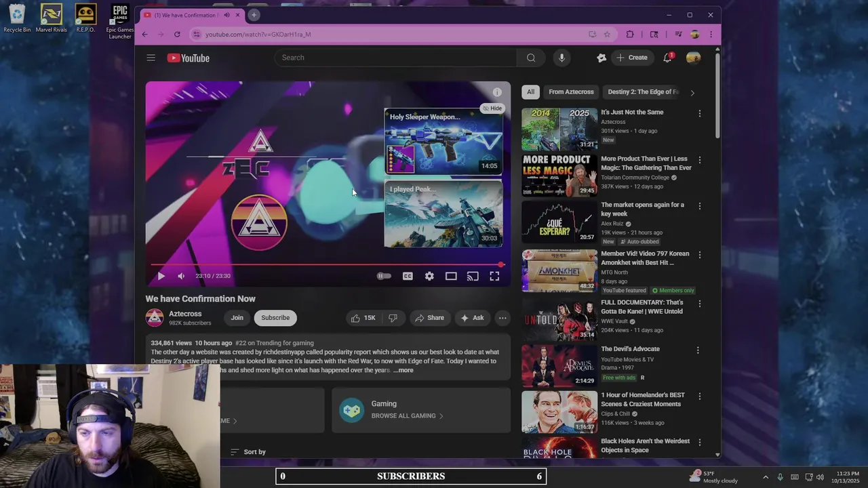
Task: Cast video to a TV
Action: click(x=473, y=276)
